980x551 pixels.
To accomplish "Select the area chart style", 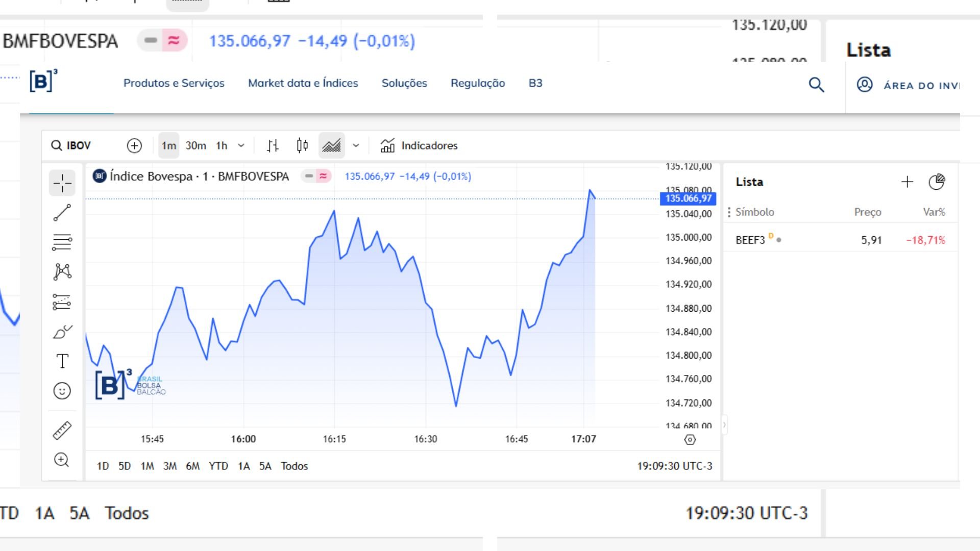I will coord(331,146).
